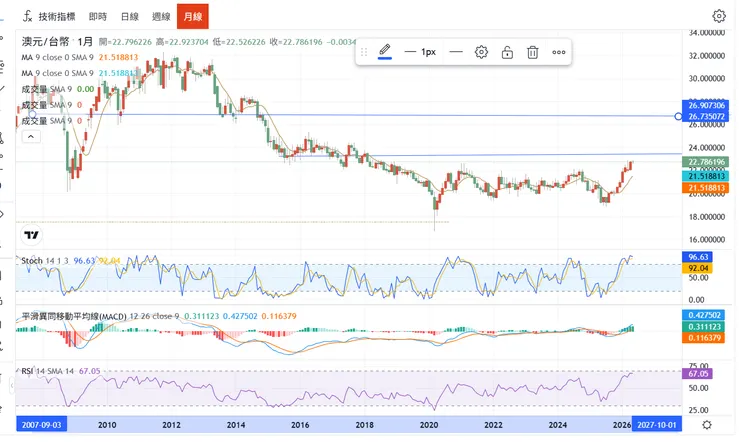Click the 96.63 Stoch value label
This screenshot has width=740, height=442.
pyautogui.click(x=698, y=257)
